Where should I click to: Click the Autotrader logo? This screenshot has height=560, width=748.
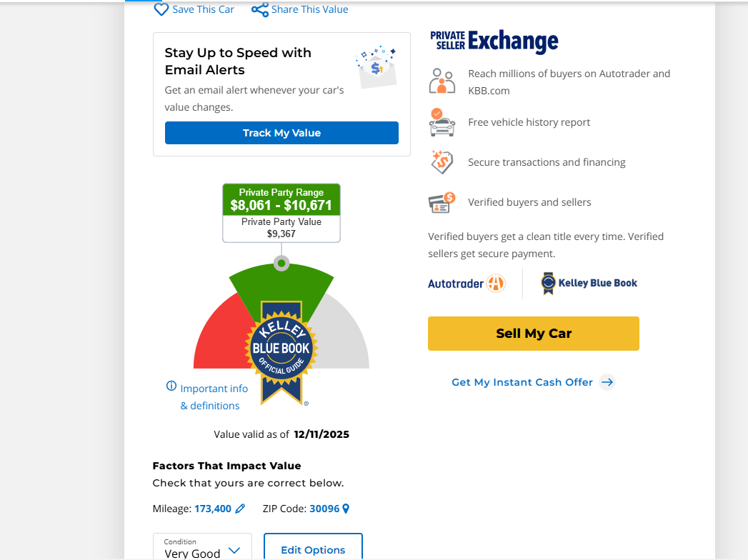pos(467,284)
